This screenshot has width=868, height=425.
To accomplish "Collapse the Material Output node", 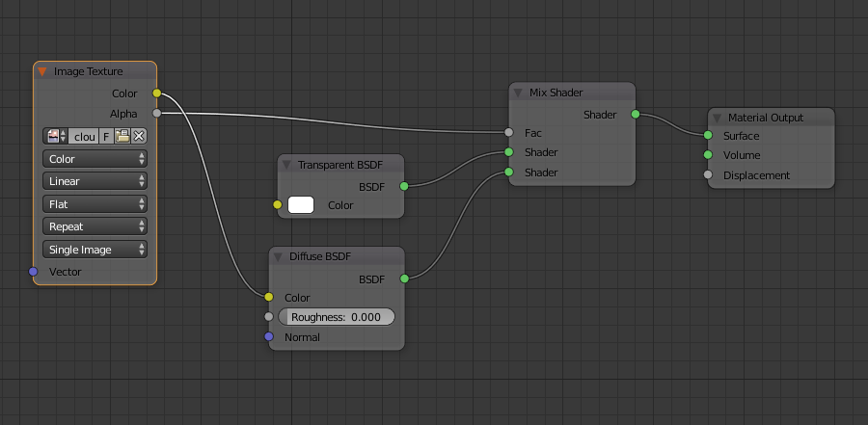I will pyautogui.click(x=717, y=118).
